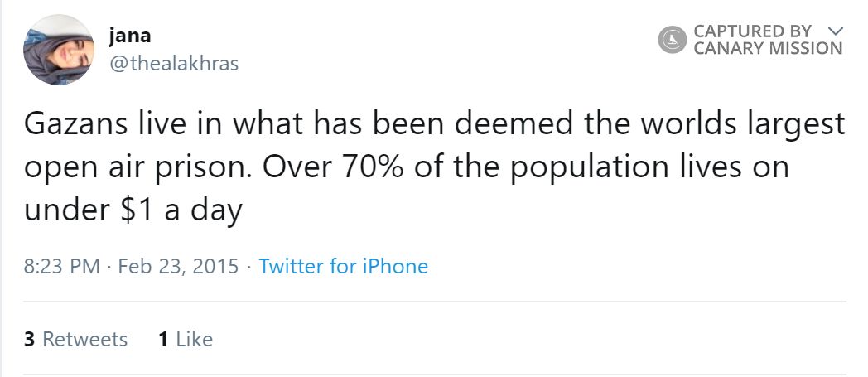868x377 pixels.
Task: Visit the @thealakhras handle
Action: coord(173,64)
